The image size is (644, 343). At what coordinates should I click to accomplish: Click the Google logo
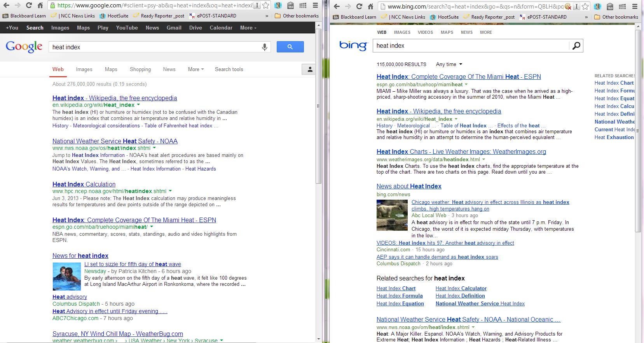coord(24,47)
